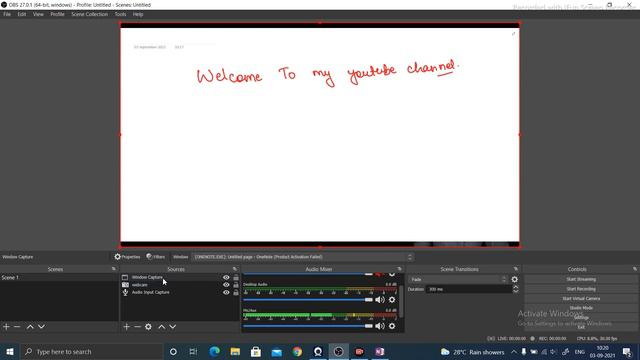Mute Desktop Audio with the speaker icon
The image size is (640, 360).
click(x=380, y=300)
